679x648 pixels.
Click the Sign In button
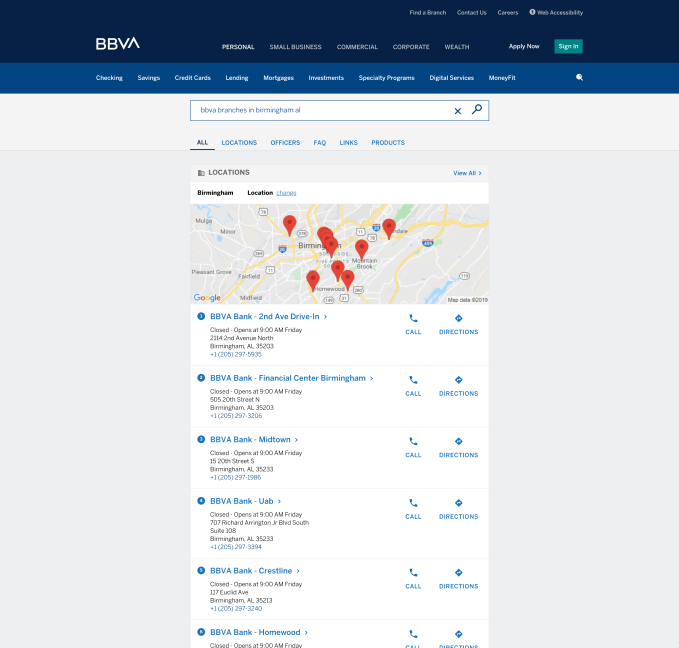(568, 46)
